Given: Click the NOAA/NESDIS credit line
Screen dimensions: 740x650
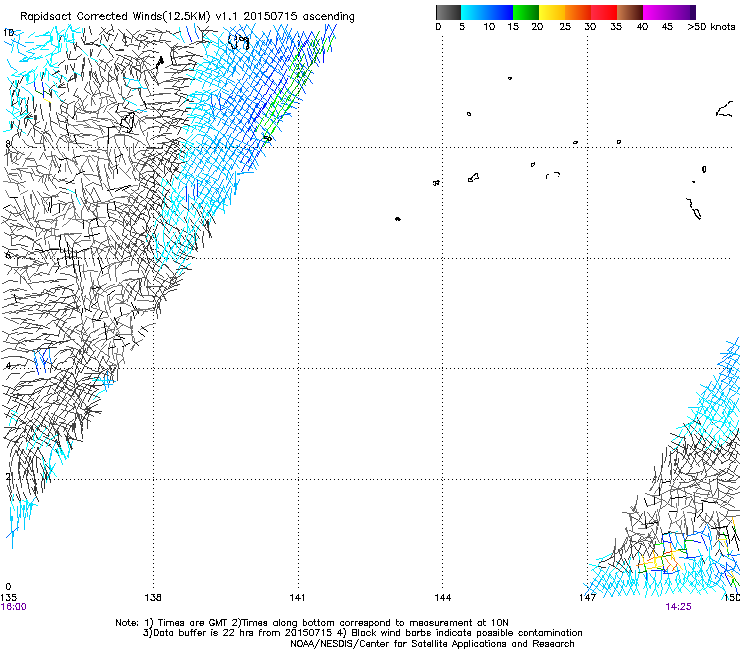Looking at the screenshot, I should coord(432,644).
